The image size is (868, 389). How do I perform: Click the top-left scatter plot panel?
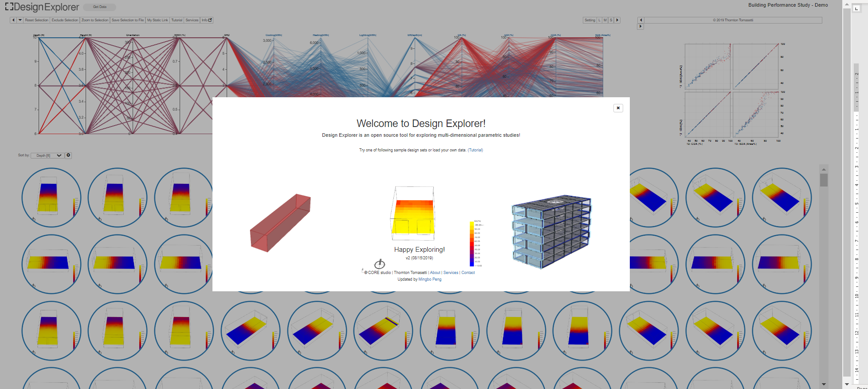[x=708, y=67]
